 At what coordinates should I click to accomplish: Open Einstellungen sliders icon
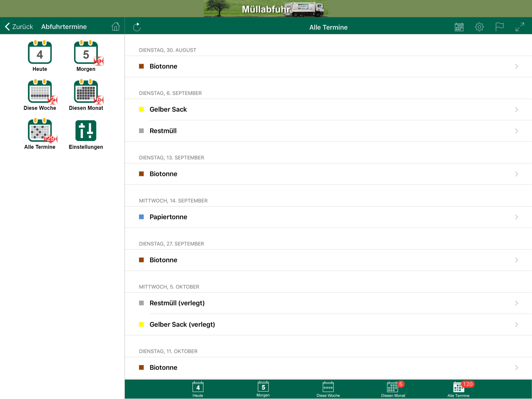pyautogui.click(x=86, y=130)
